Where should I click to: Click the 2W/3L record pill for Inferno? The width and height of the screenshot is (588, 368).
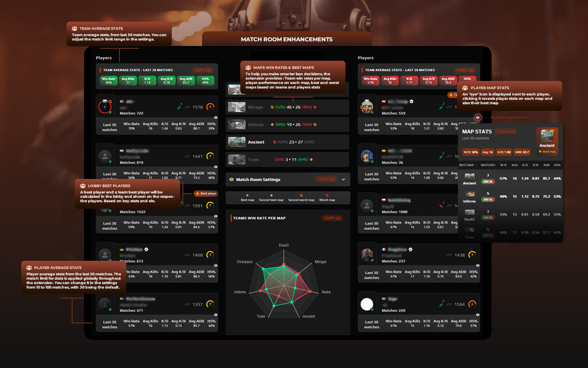pos(488,199)
